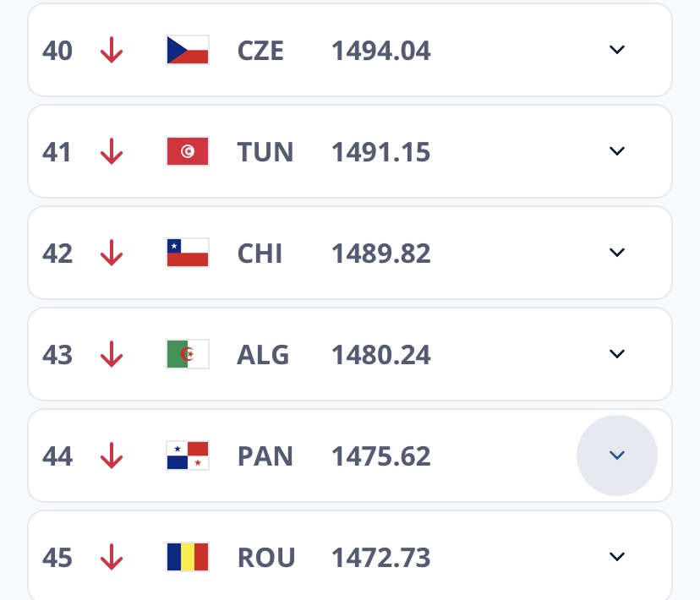
Task: Toggle the highlighted PAN row chevron
Action: [617, 455]
